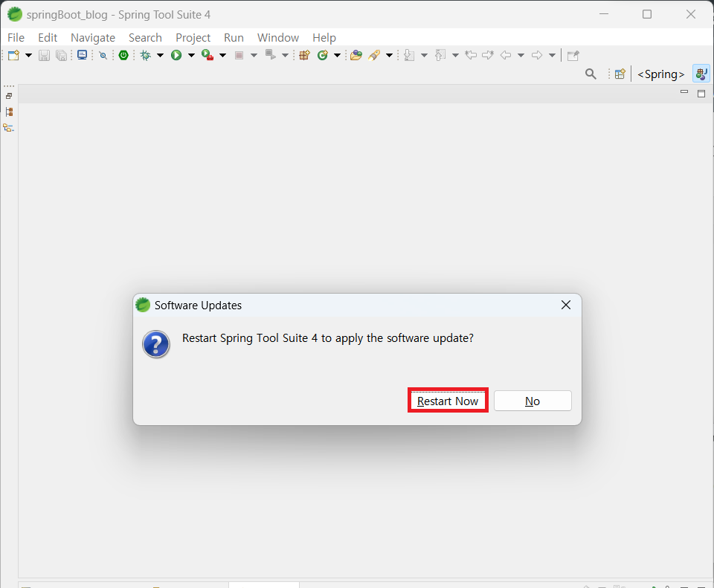Click the Next Edit Location icon

point(488,55)
